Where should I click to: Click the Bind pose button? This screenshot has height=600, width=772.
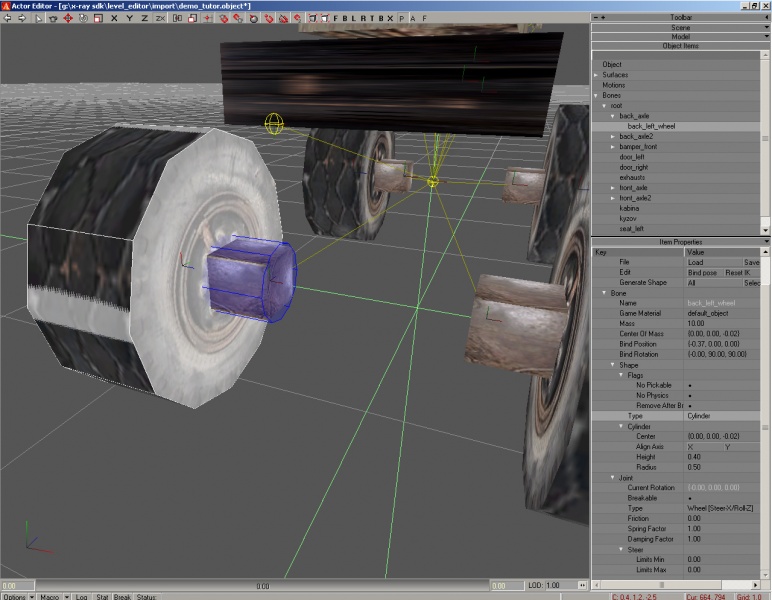(x=702, y=272)
